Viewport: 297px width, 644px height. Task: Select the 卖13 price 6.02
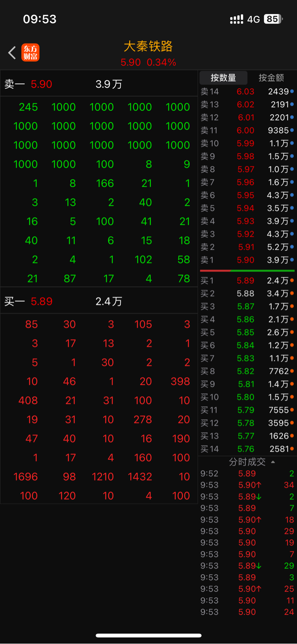[x=246, y=105]
